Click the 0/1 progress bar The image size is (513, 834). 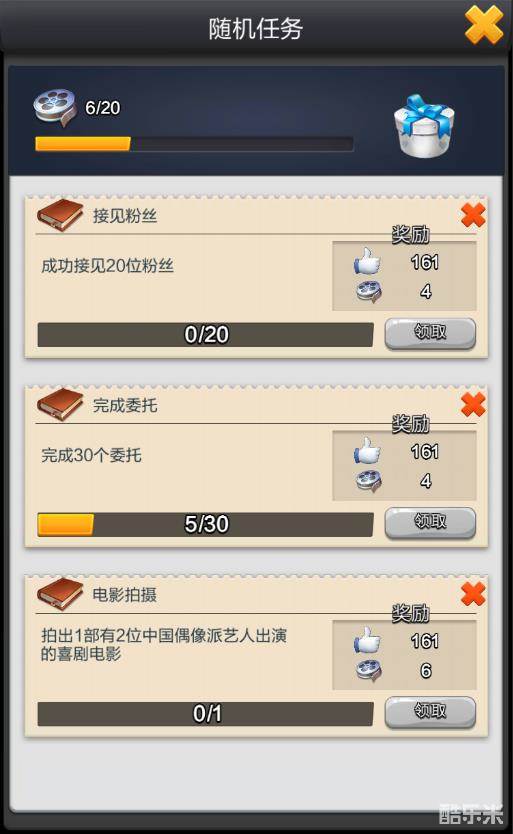tap(205, 714)
